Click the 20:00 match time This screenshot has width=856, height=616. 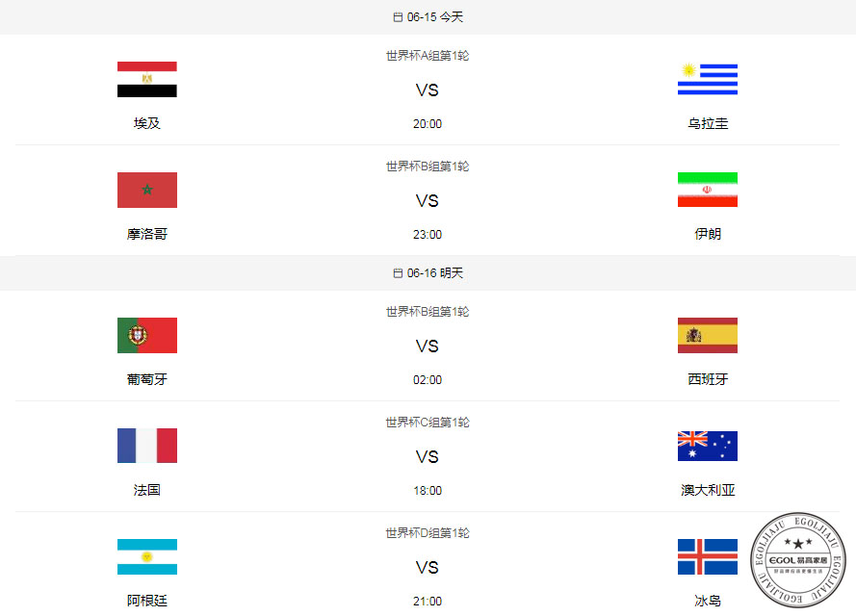(427, 123)
